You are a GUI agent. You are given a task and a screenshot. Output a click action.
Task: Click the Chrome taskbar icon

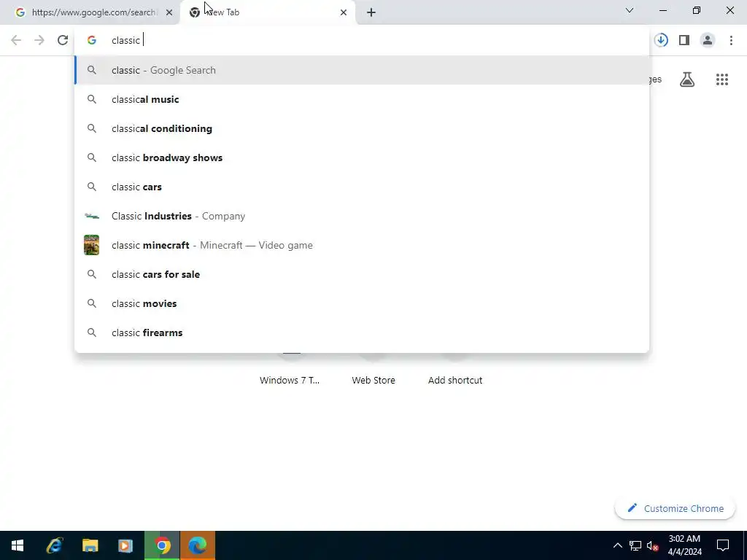tap(162, 545)
